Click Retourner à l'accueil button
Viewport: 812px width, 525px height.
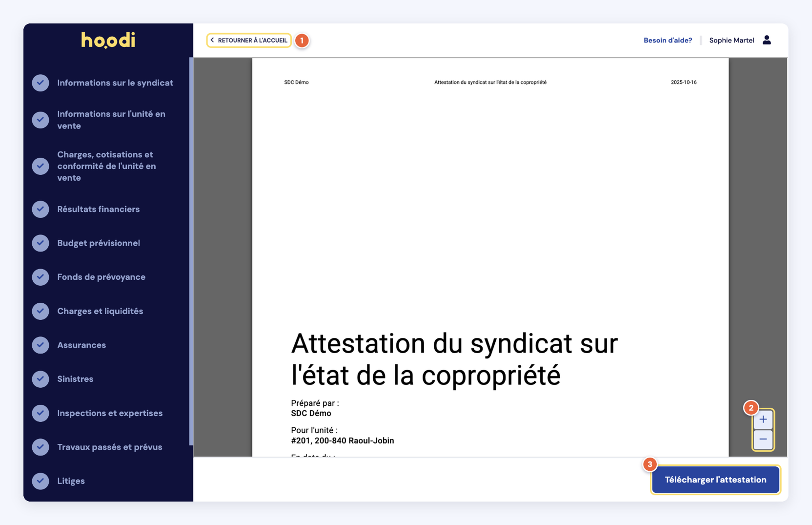tap(249, 40)
